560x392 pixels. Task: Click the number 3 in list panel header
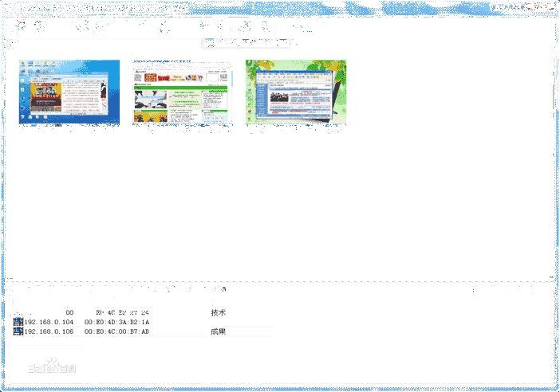tap(223, 289)
